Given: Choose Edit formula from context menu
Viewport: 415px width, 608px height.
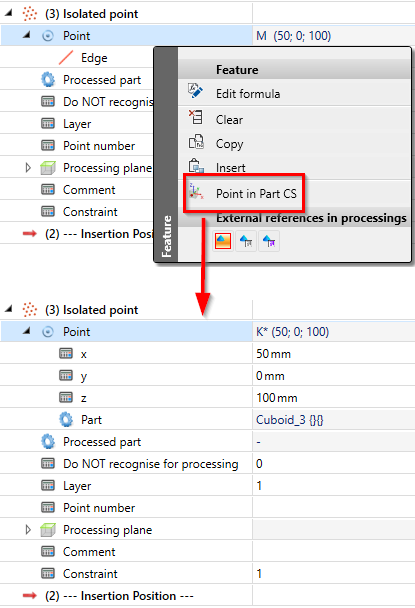Looking at the screenshot, I should click(x=248, y=94).
